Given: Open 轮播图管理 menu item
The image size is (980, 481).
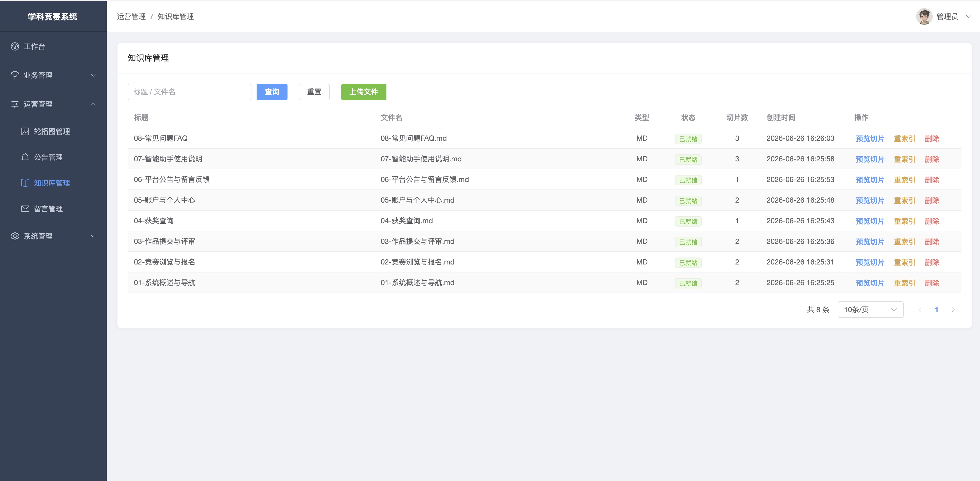Looking at the screenshot, I should (53, 132).
